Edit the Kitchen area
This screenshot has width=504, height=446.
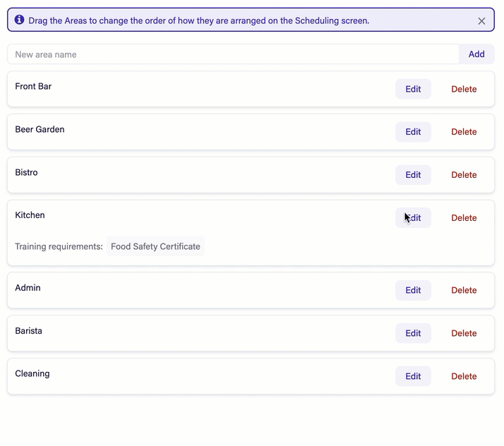click(x=413, y=218)
